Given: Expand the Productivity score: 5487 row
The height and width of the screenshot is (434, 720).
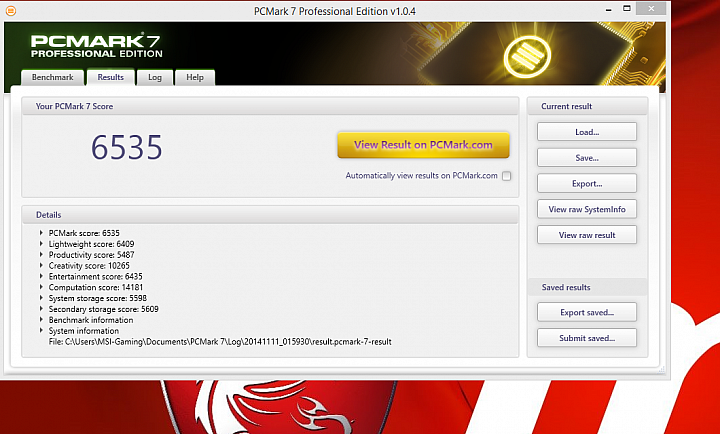Looking at the screenshot, I should [x=41, y=254].
